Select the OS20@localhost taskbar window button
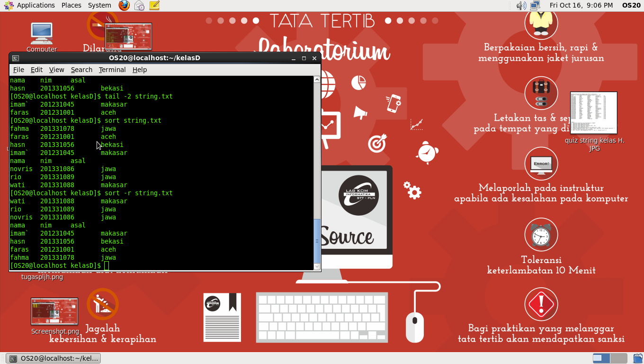Image resolution: width=644 pixels, height=364 pixels. pyautogui.click(x=54, y=358)
